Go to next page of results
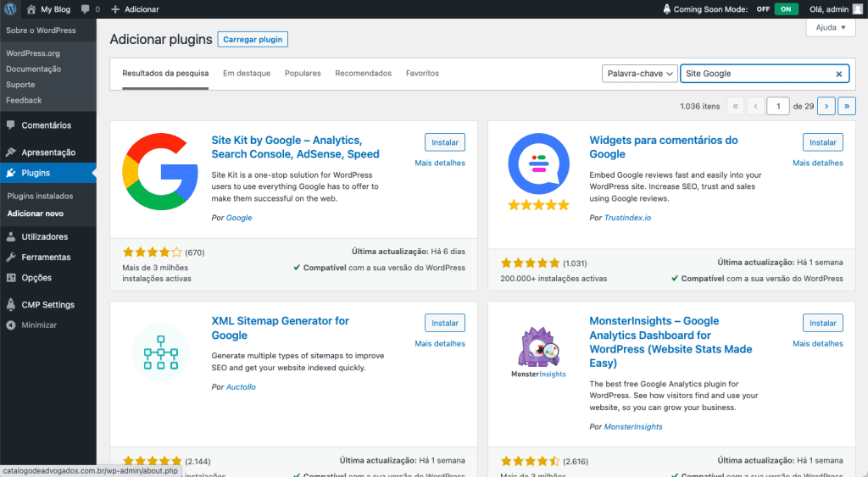868x477 pixels. pos(826,106)
